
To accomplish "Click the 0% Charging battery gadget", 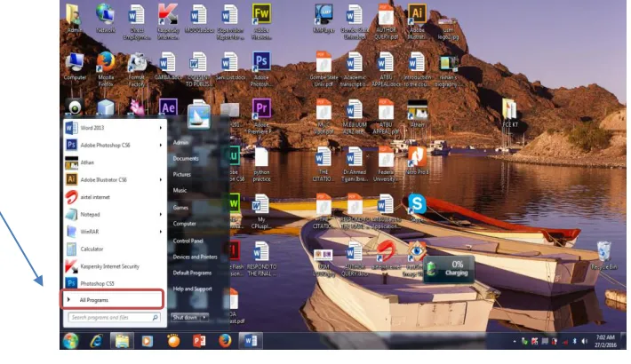I will (x=448, y=269).
